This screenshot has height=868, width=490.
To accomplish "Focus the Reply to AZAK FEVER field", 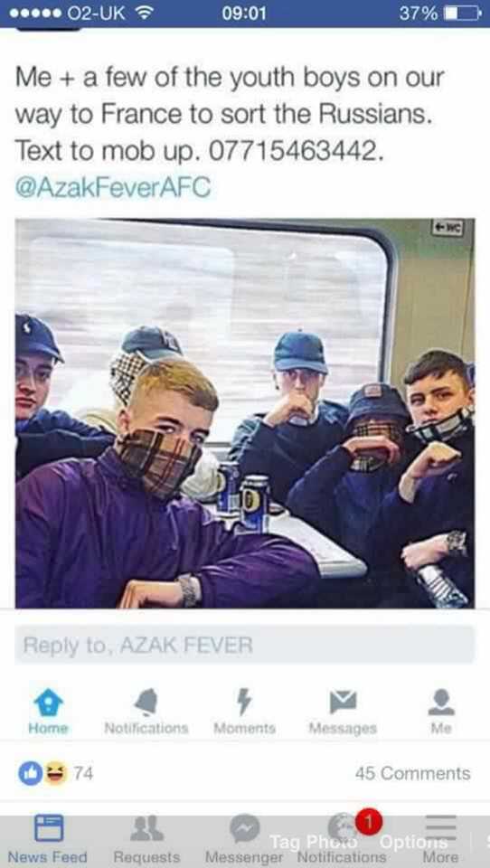I will point(245,645).
